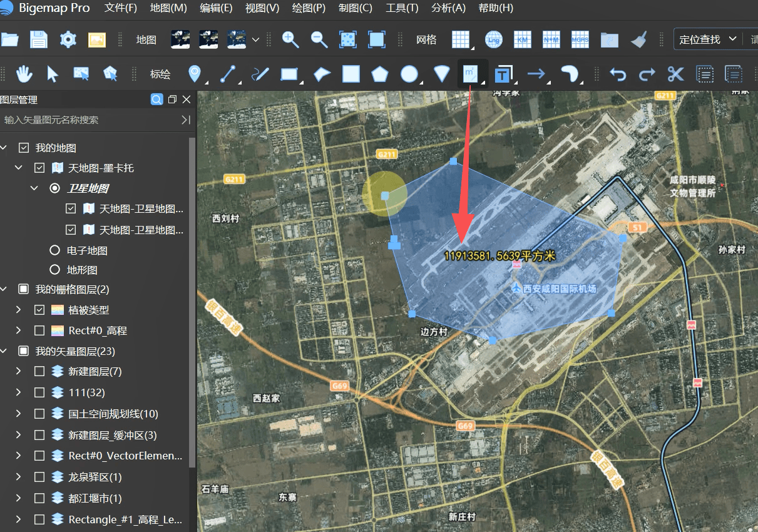Check the 国土空间规划线(10) layer checkbox
The image size is (758, 532).
(x=39, y=414)
